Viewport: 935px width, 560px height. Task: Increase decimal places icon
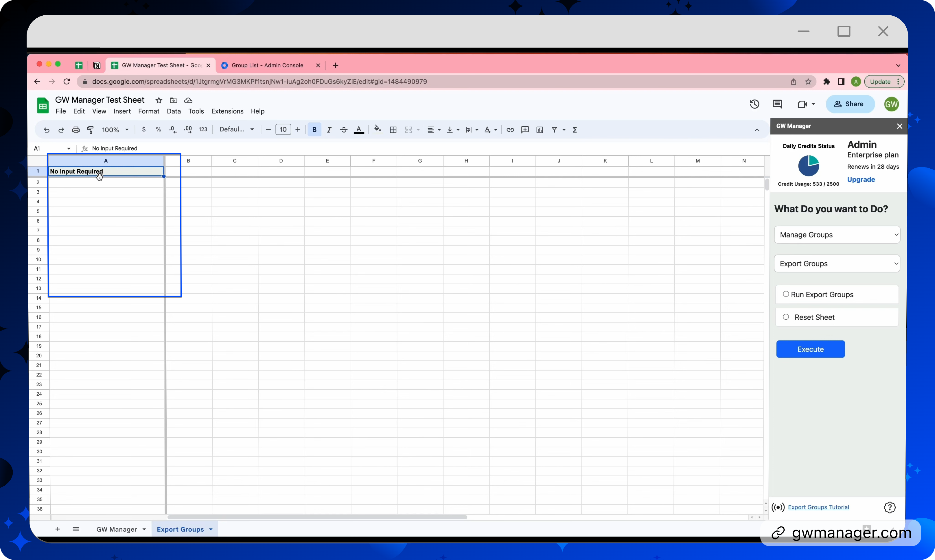coord(188,129)
